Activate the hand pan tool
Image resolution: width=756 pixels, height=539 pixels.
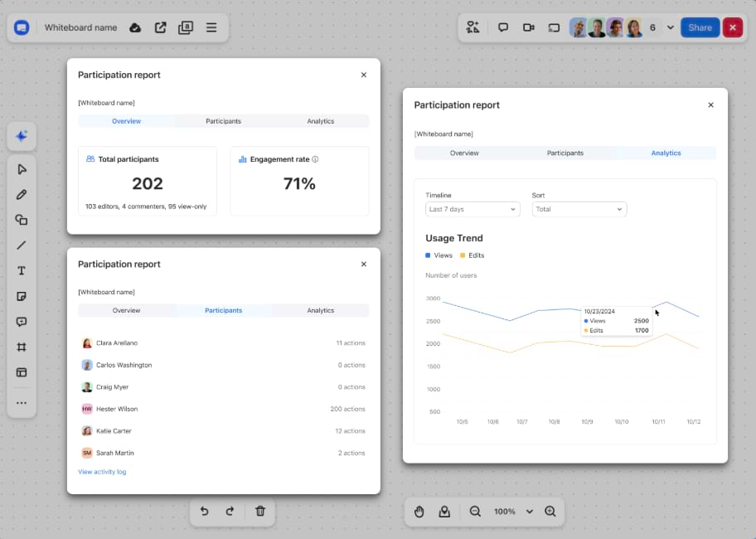419,512
